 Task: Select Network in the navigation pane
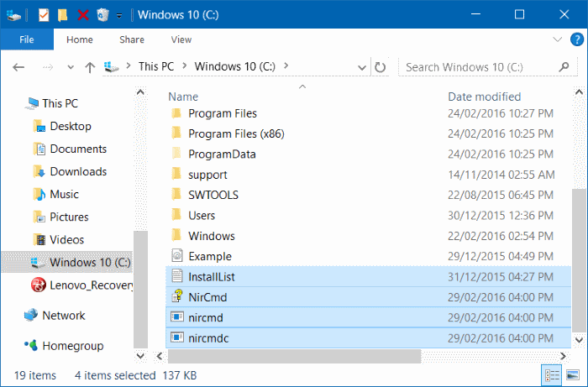coord(64,316)
